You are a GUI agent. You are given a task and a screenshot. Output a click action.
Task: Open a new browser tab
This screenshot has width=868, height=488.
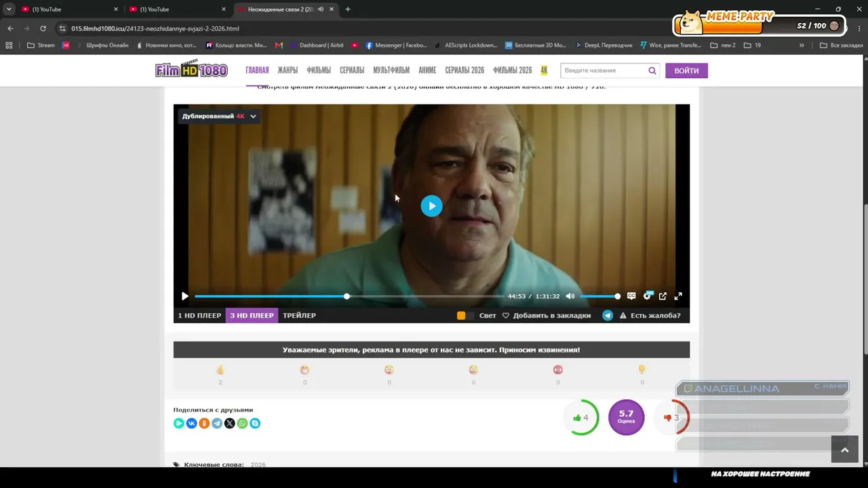348,9
